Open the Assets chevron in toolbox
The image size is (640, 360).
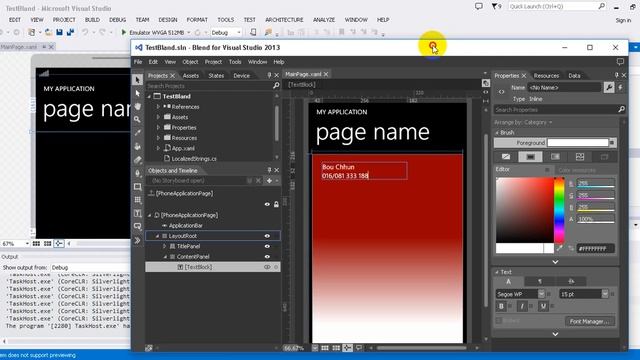coord(138,240)
